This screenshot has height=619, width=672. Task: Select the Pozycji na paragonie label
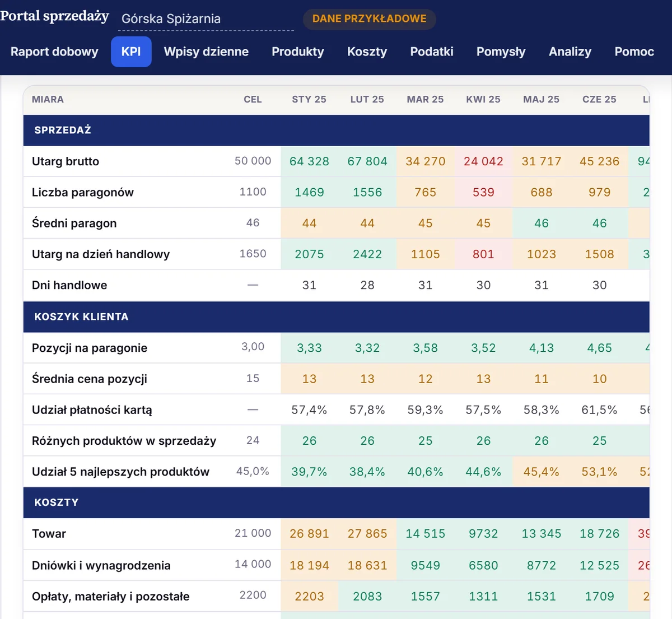pyautogui.click(x=90, y=348)
